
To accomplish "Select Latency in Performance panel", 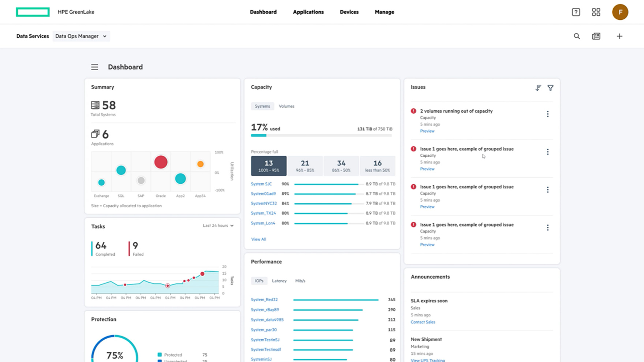I will pyautogui.click(x=279, y=281).
